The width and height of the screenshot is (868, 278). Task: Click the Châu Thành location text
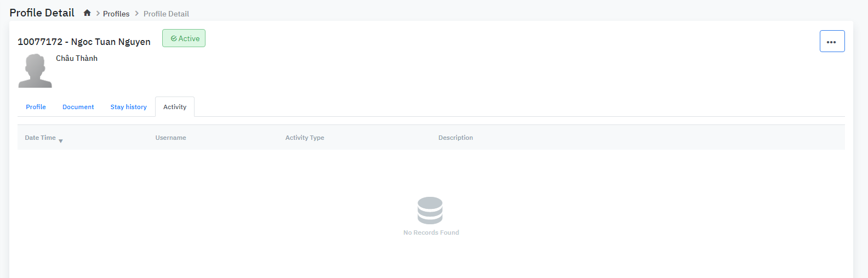point(77,58)
